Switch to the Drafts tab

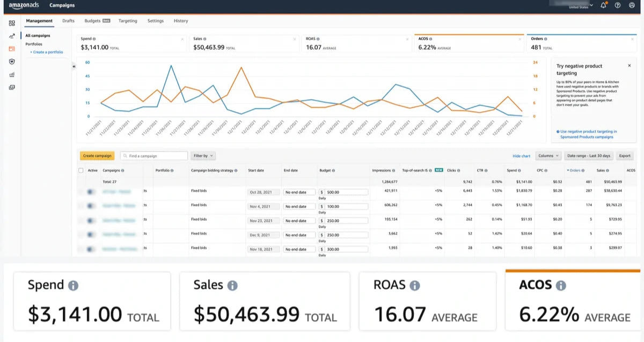[x=68, y=21]
